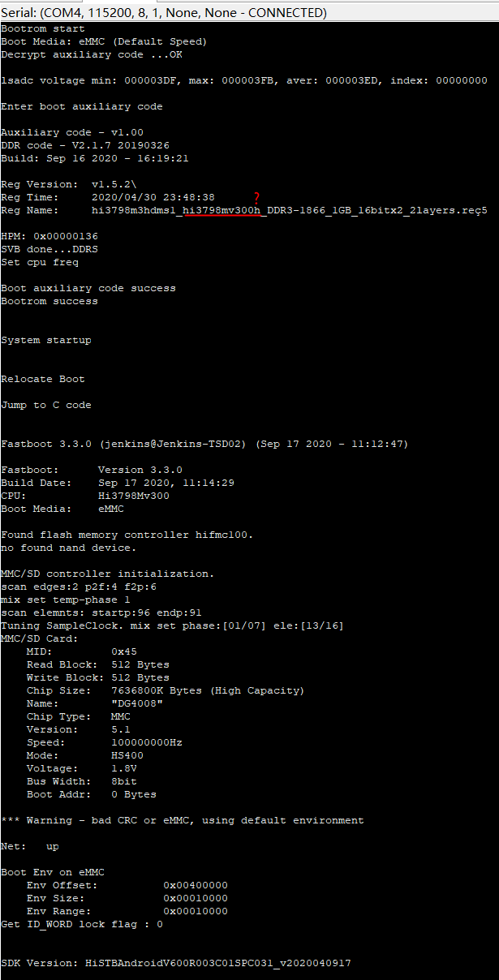Click the Chip Size 7636800K Bytes line
This screenshot has height=980, width=499.
tap(166, 690)
